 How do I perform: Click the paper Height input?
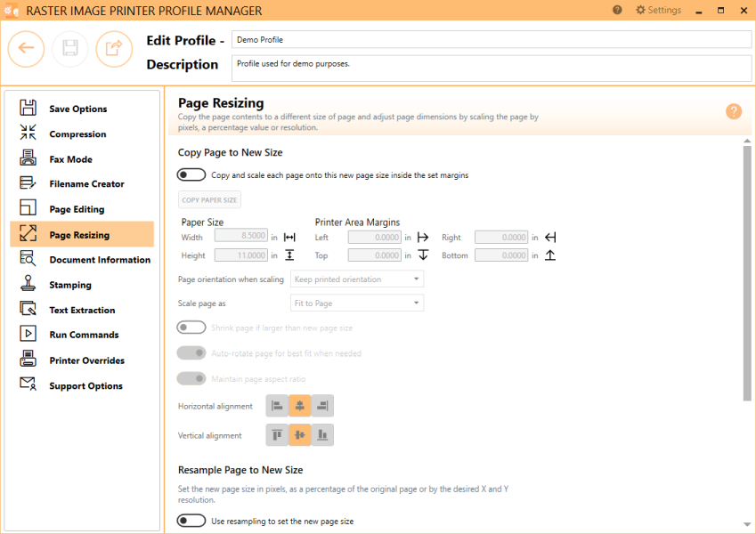(240, 255)
